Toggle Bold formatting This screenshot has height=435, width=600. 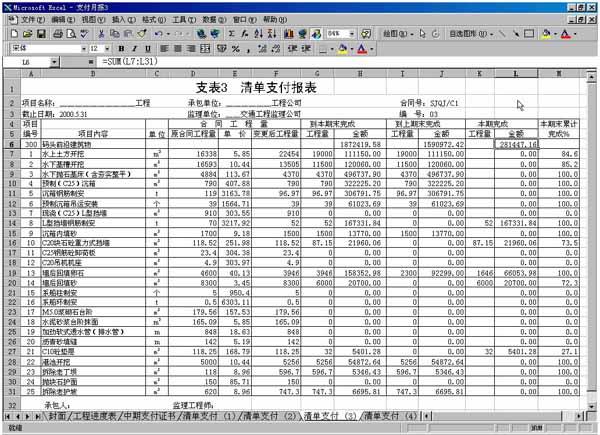point(120,48)
